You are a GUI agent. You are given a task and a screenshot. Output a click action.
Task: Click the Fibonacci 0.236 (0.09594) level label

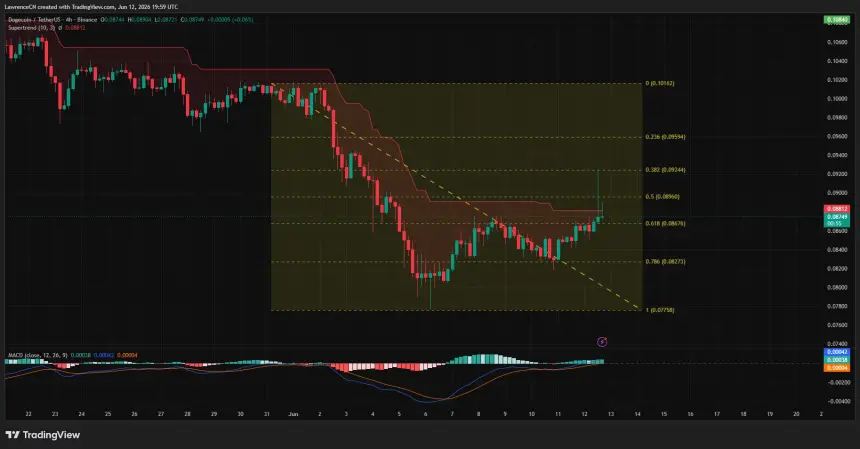(665, 137)
